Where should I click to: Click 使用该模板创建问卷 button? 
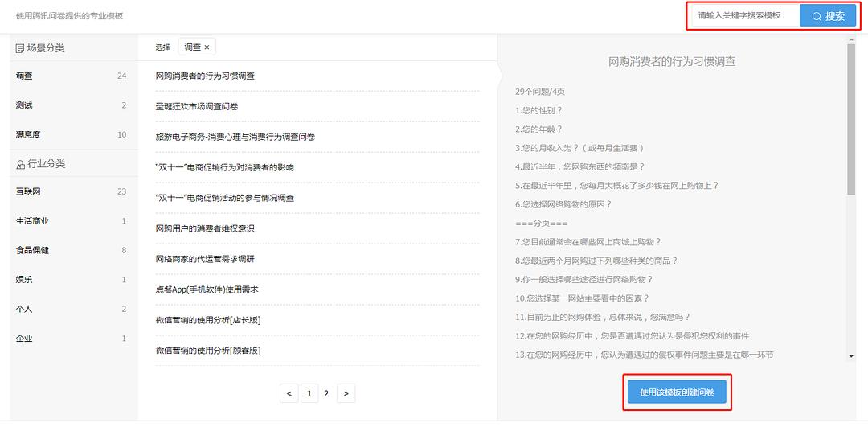click(x=677, y=392)
